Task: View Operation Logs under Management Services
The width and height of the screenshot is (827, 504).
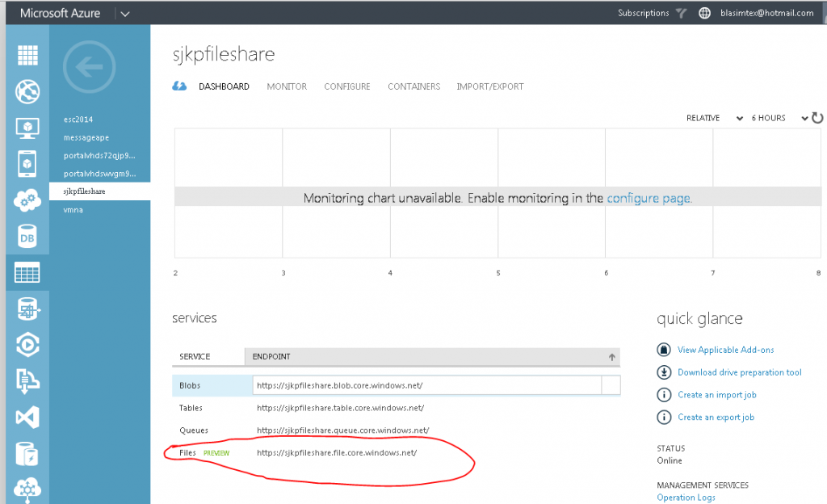Action: pos(686,498)
